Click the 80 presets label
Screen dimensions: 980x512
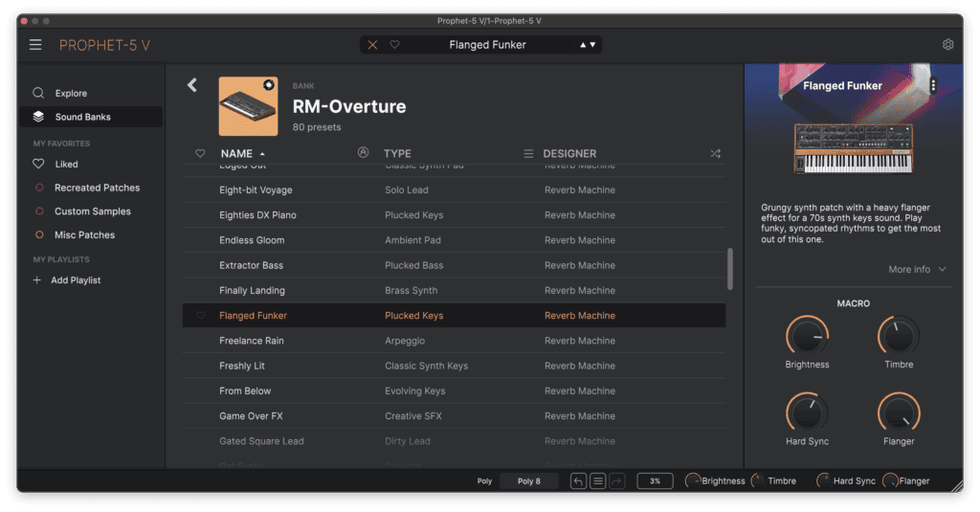pyautogui.click(x=317, y=127)
